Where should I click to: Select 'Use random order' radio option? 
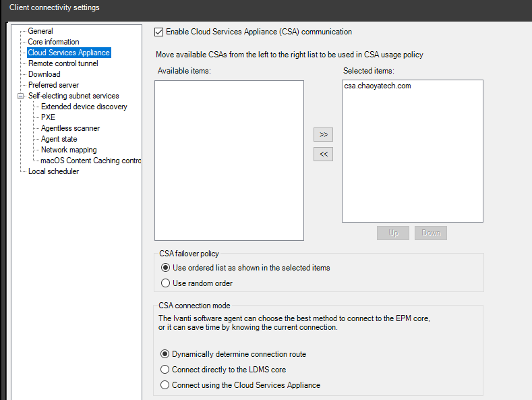[166, 283]
